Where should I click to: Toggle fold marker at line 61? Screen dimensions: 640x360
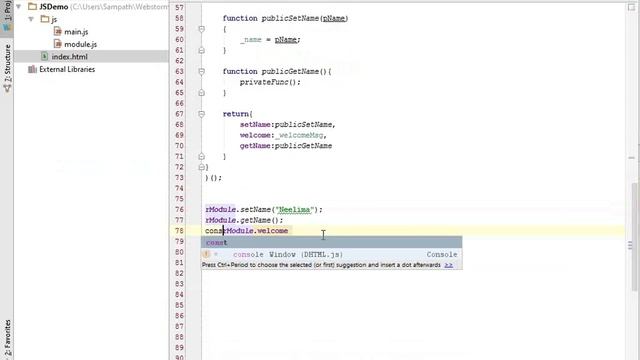pyautogui.click(x=201, y=50)
